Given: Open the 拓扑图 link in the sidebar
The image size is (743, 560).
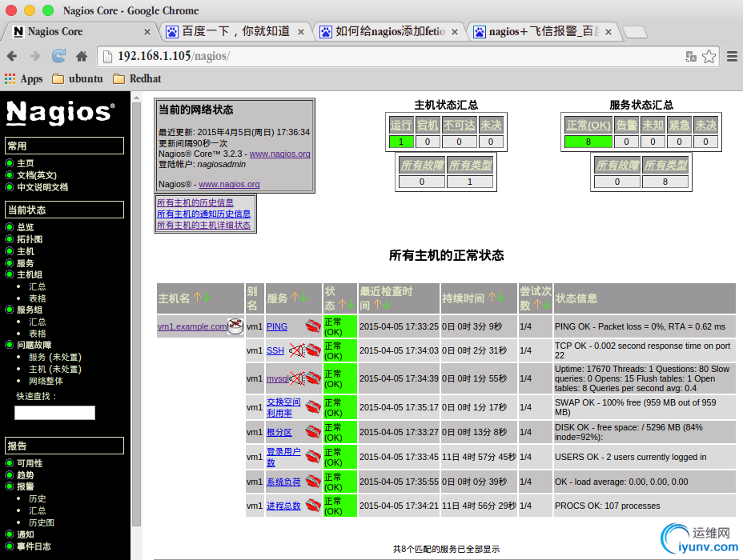Looking at the screenshot, I should click(x=30, y=239).
